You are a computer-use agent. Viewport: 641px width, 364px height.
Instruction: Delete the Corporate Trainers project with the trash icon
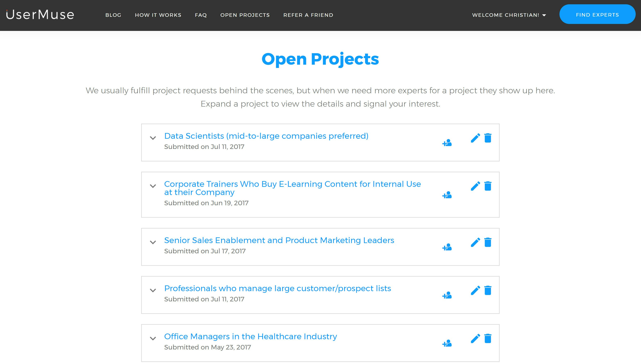pos(488,186)
